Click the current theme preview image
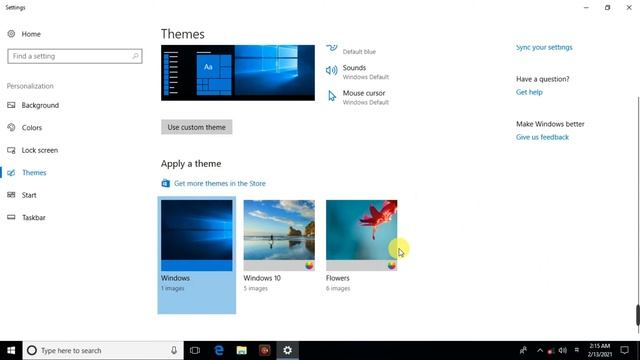The width and height of the screenshot is (640, 360). [238, 73]
